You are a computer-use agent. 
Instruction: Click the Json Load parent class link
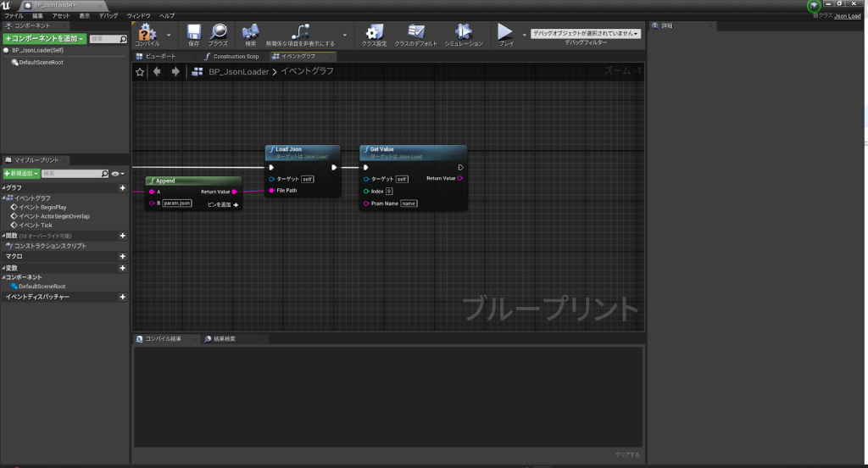point(848,16)
